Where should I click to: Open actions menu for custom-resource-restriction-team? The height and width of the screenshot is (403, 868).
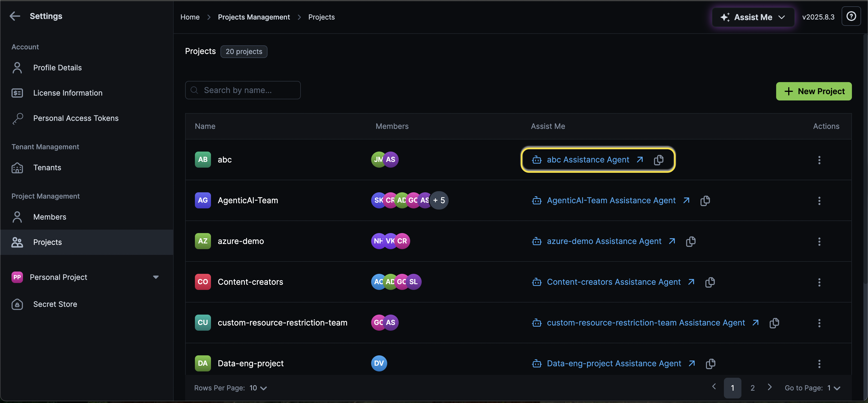819,323
